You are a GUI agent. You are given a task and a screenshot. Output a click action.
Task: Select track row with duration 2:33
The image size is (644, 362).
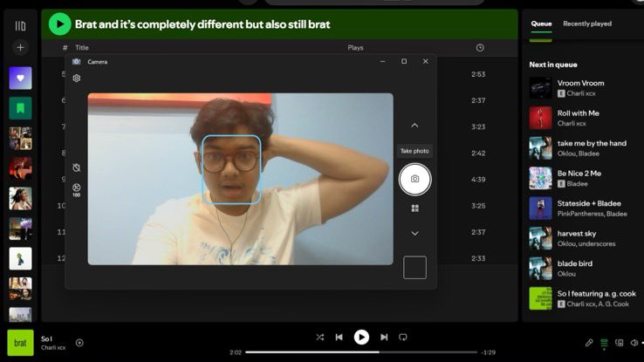click(279, 258)
